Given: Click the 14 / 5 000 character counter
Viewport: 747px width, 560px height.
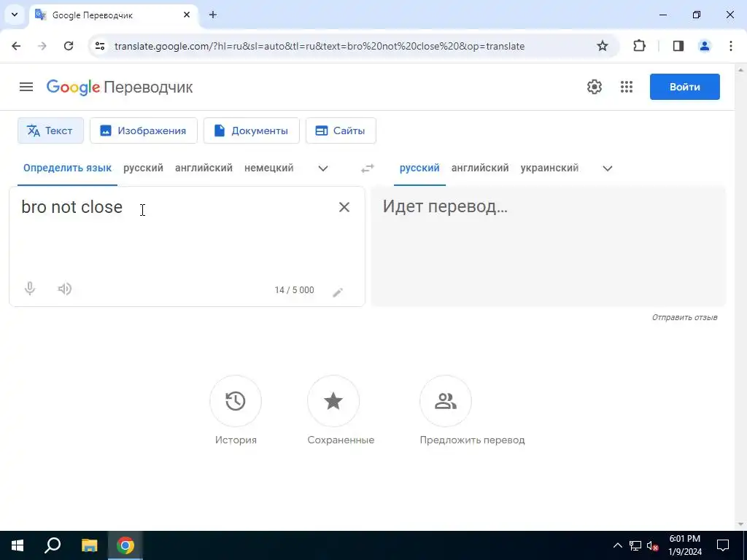Looking at the screenshot, I should 294,290.
